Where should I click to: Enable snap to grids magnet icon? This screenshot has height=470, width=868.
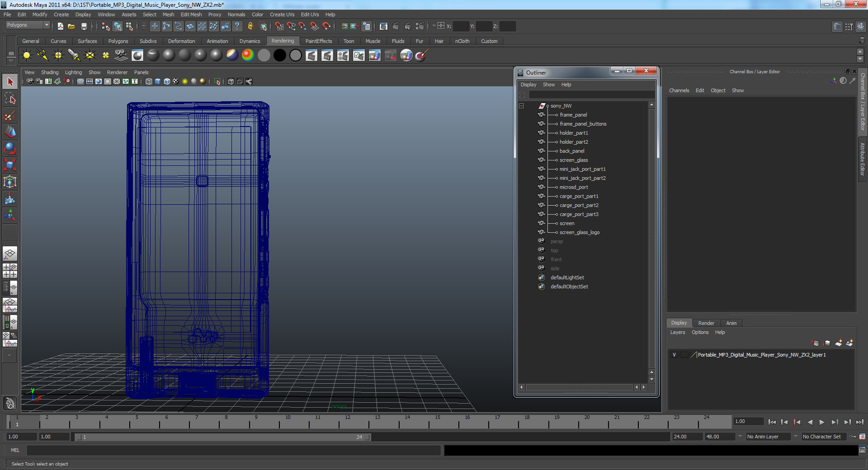pos(279,26)
